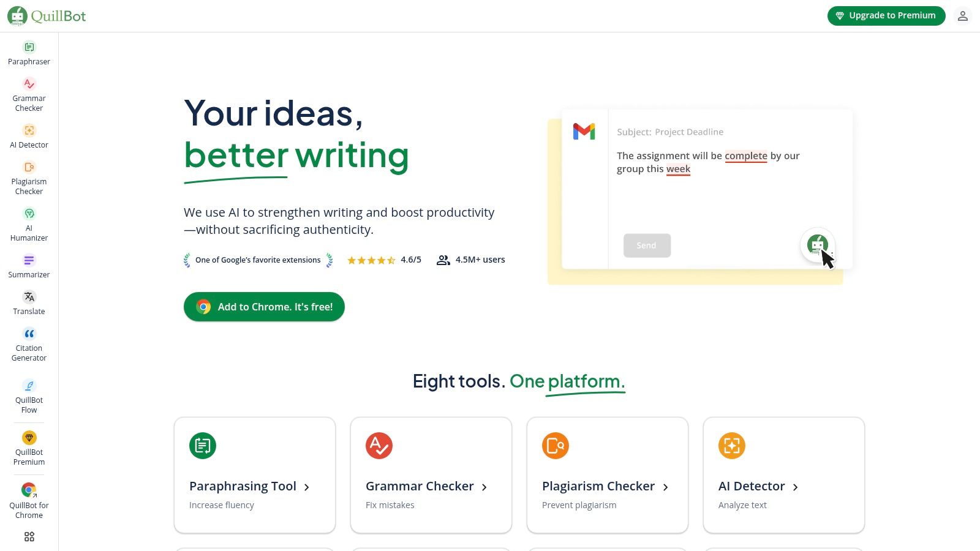Screen dimensions: 980x551
Task: Click Add to Chrome. It's free! button
Action: coord(264,307)
